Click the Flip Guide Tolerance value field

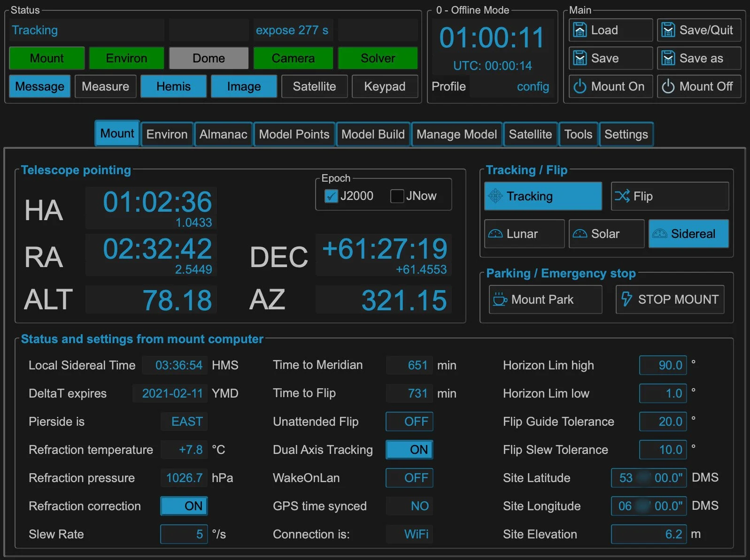pos(663,422)
